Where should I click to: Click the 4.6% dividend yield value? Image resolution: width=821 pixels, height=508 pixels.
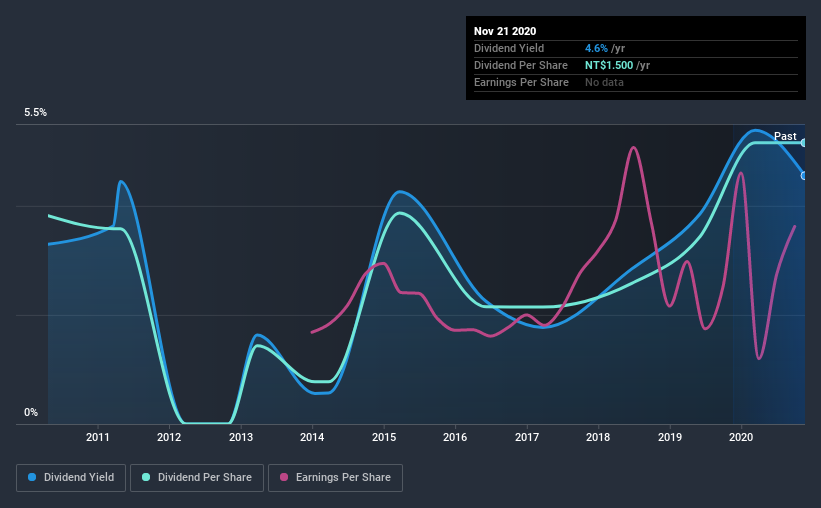click(x=596, y=48)
